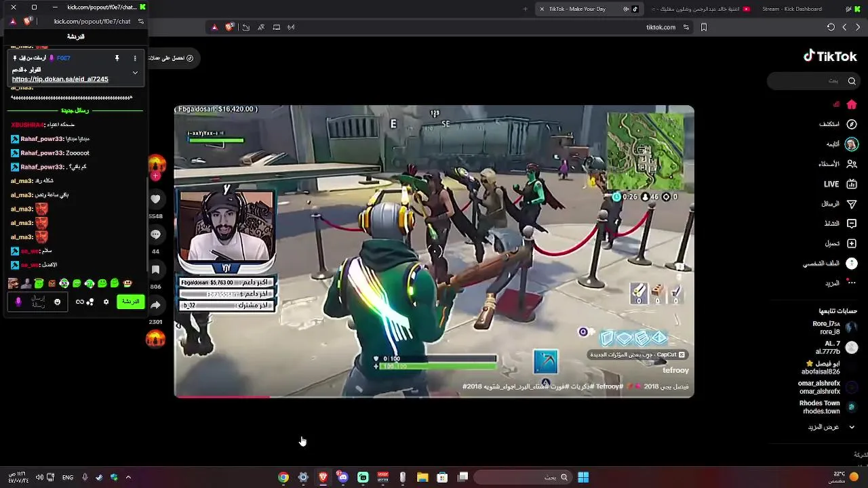Expand followed accounts with show more chevron
868x488 pixels.
point(852,427)
